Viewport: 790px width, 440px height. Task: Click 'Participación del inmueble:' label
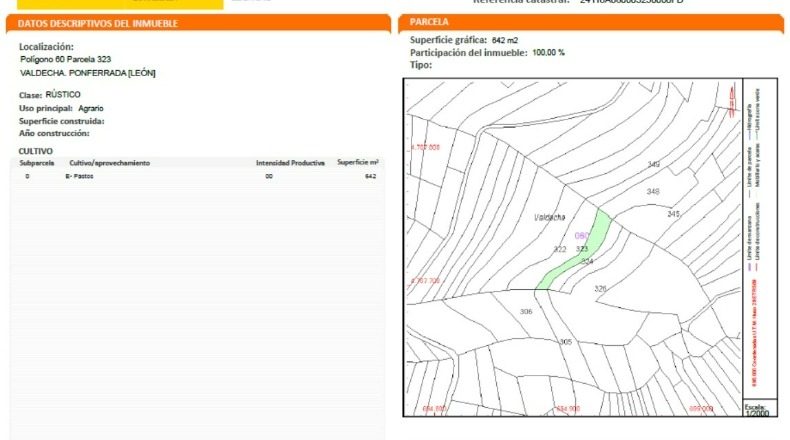pyautogui.click(x=469, y=52)
